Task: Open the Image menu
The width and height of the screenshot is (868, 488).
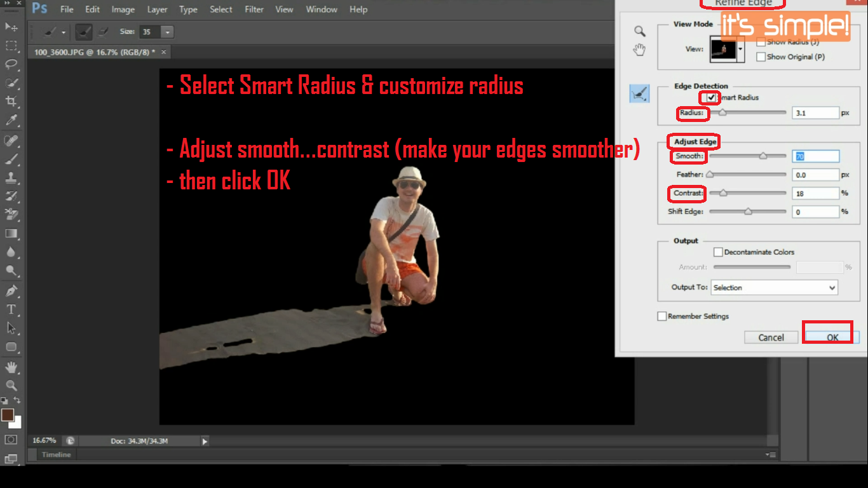Action: pyautogui.click(x=123, y=10)
